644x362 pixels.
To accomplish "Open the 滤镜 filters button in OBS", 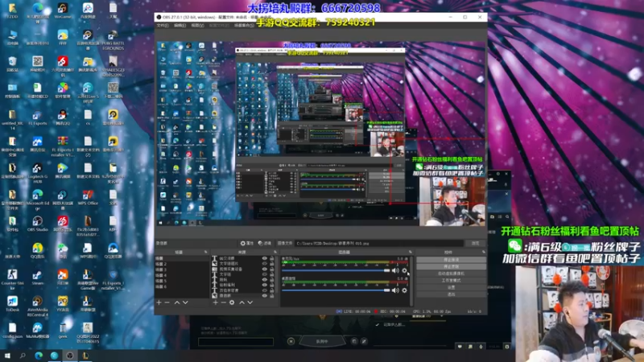I will (x=265, y=244).
